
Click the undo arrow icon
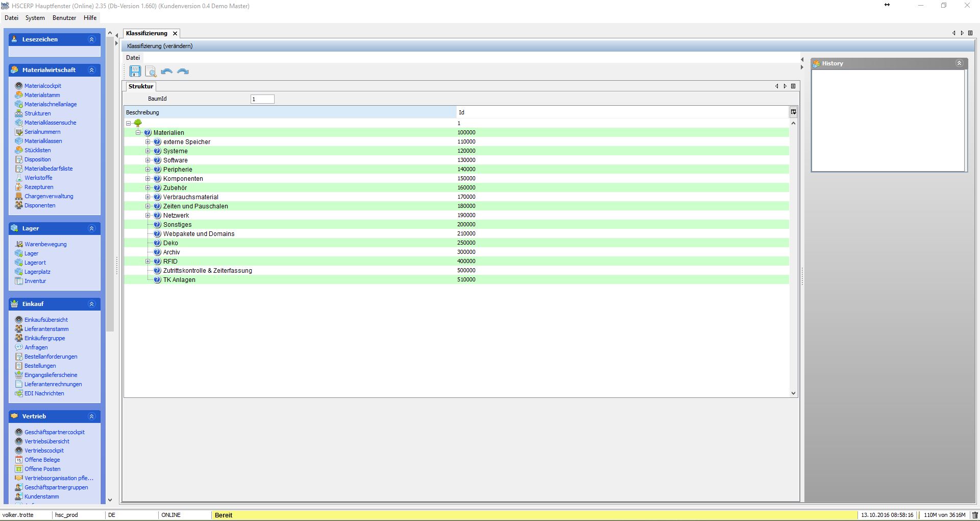tap(166, 72)
